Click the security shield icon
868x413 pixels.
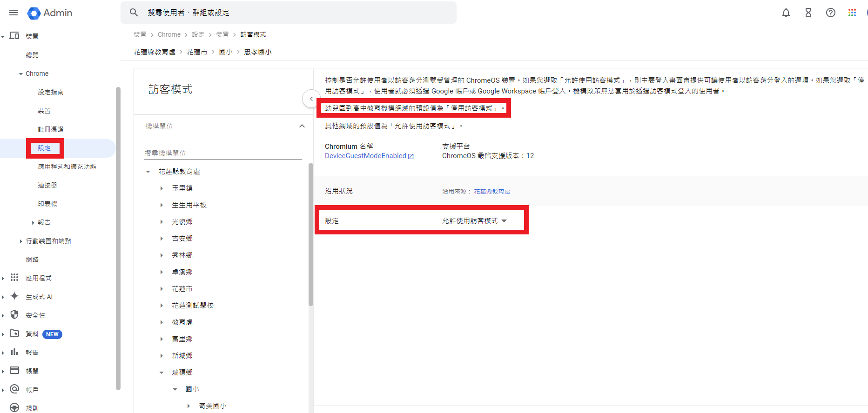click(14, 315)
